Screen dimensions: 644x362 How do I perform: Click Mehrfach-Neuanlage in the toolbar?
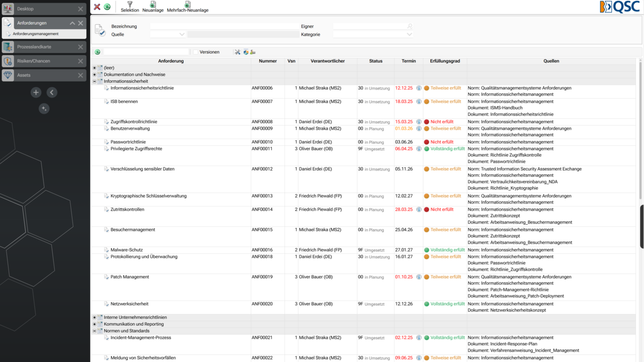tap(188, 7)
